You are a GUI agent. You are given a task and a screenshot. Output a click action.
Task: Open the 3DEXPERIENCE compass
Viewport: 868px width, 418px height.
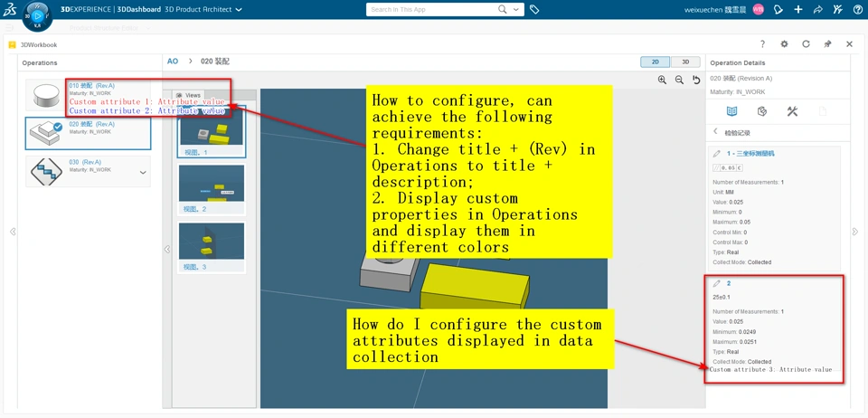click(x=38, y=16)
